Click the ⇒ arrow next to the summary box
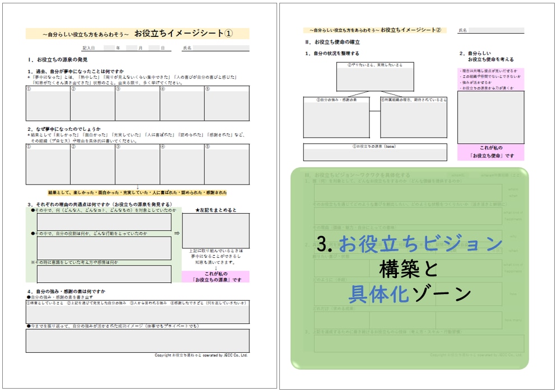The height and width of the screenshot is (392, 557). tap(176, 233)
